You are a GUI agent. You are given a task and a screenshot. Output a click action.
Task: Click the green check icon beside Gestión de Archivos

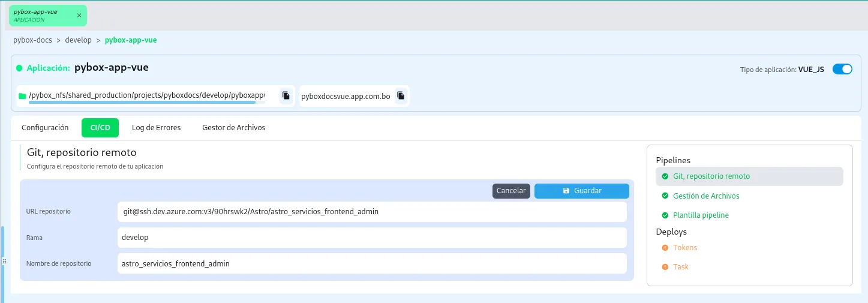(665, 196)
